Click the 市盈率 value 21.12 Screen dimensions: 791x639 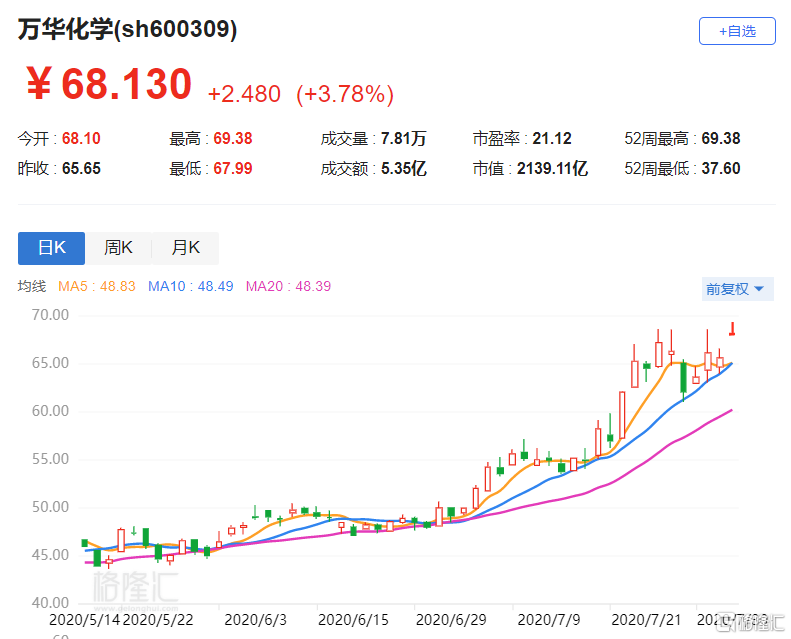pyautogui.click(x=552, y=138)
